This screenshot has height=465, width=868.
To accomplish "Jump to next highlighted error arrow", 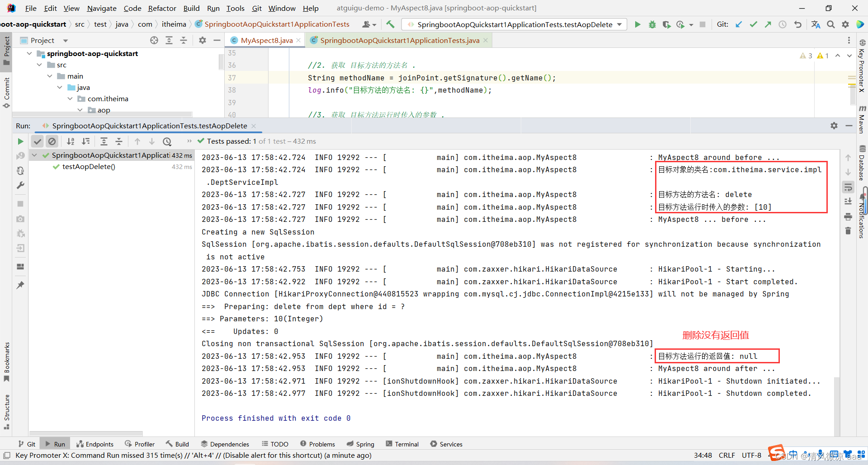I will tap(849, 56).
